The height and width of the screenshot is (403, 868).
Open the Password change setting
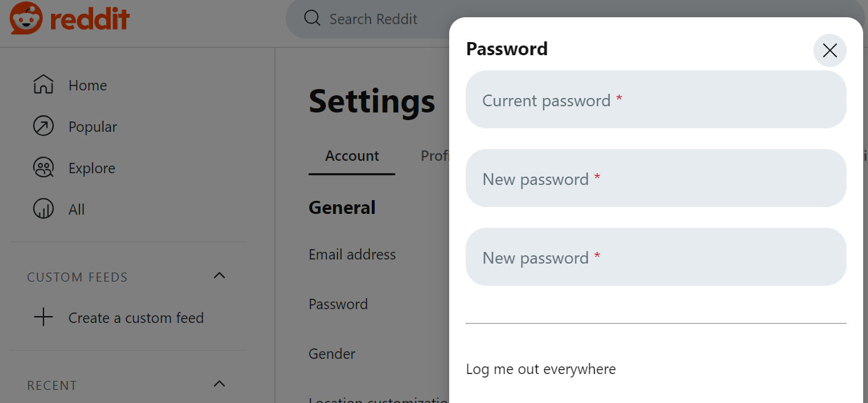tap(338, 304)
